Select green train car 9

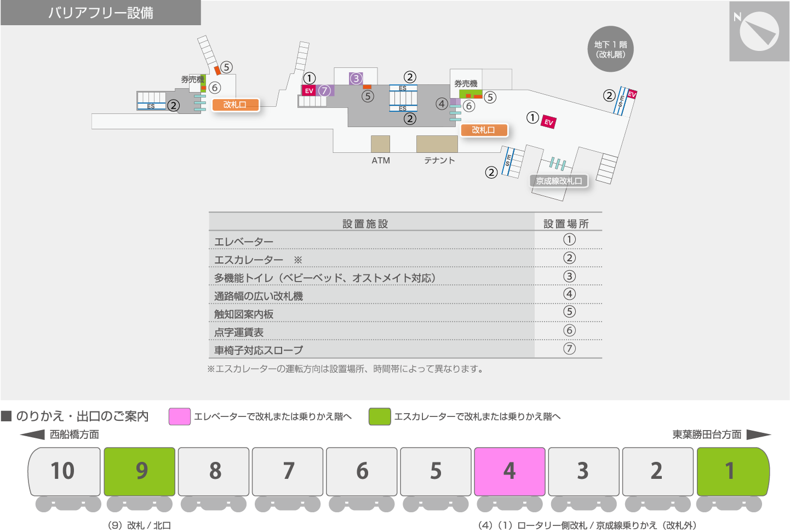[x=140, y=471]
